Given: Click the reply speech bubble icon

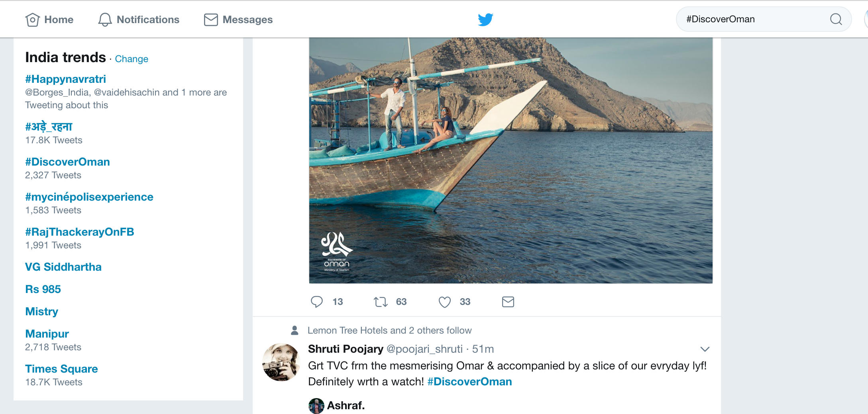Looking at the screenshot, I should [317, 302].
